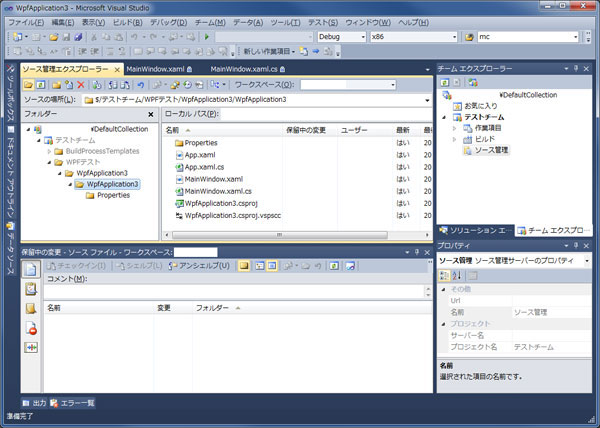The height and width of the screenshot is (428, 600).
Task: Switch to the ソリューション エクスプローラー tab
Action: pyautogui.click(x=475, y=230)
